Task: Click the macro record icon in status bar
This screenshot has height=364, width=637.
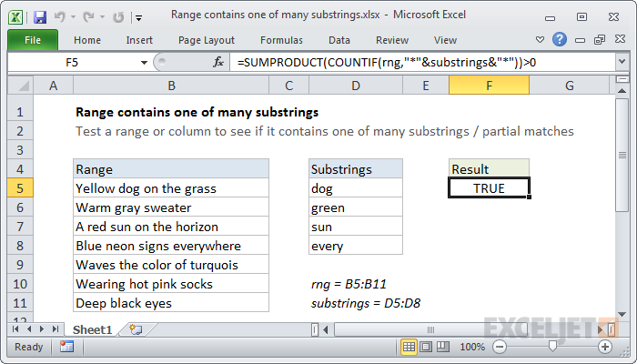Action: pyautogui.click(x=66, y=347)
